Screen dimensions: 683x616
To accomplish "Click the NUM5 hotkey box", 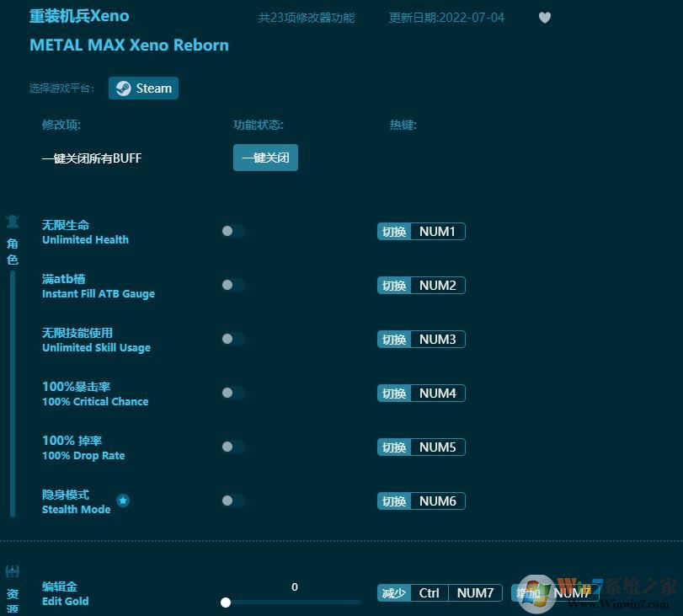I will tap(437, 447).
